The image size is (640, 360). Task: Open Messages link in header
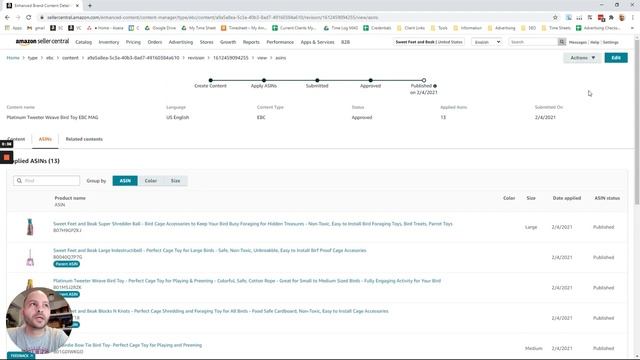[x=578, y=42]
